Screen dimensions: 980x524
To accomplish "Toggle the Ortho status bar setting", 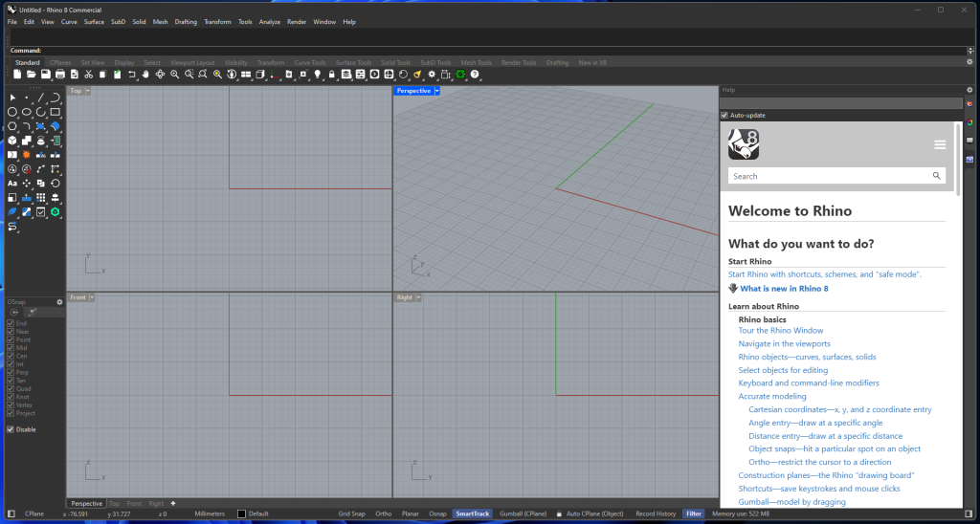I will pos(383,514).
